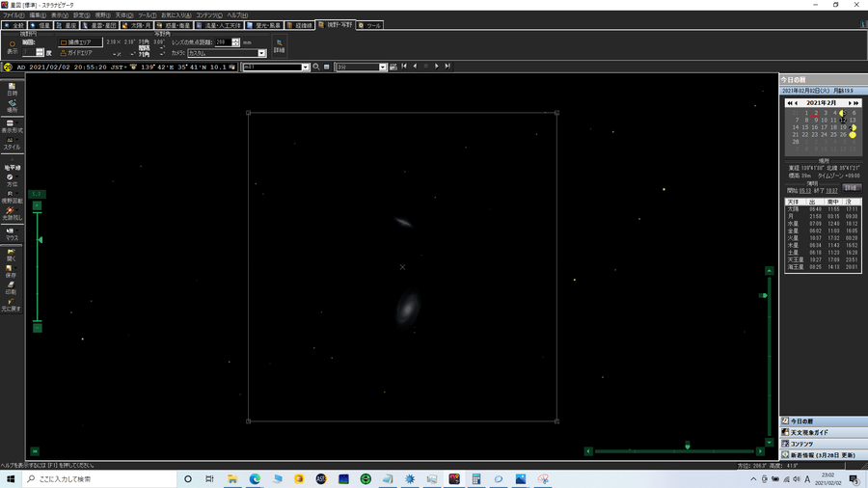
Task: Click the list icon next to search magnifier
Action: click(x=327, y=67)
